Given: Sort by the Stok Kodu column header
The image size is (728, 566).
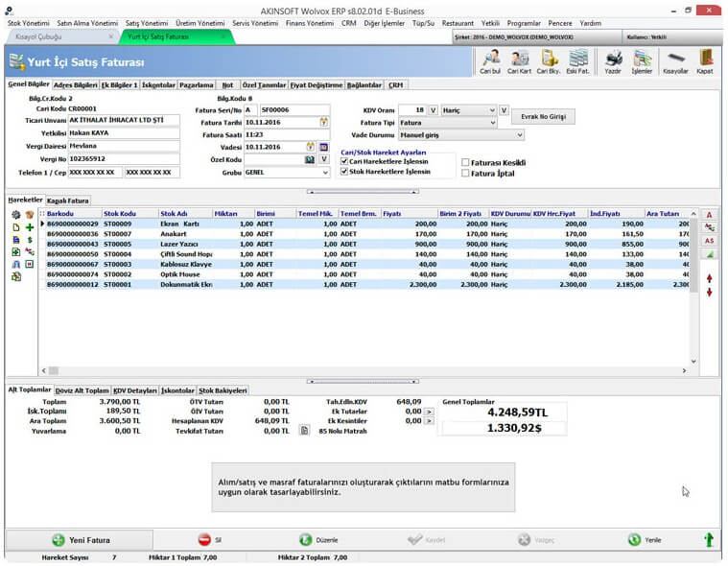Looking at the screenshot, I should [x=129, y=214].
